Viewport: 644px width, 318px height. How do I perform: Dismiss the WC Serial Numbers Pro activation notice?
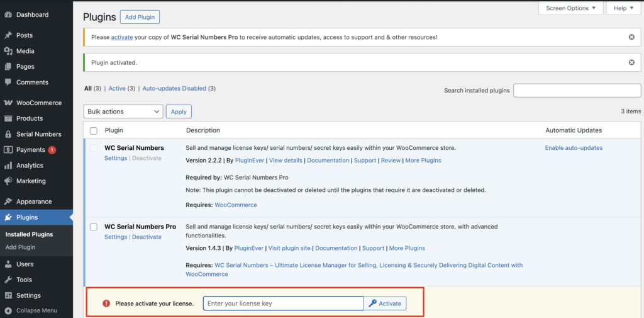(x=631, y=37)
